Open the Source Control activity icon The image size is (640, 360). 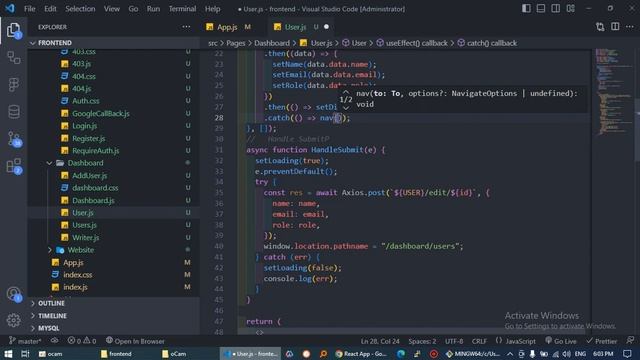click(x=14, y=139)
